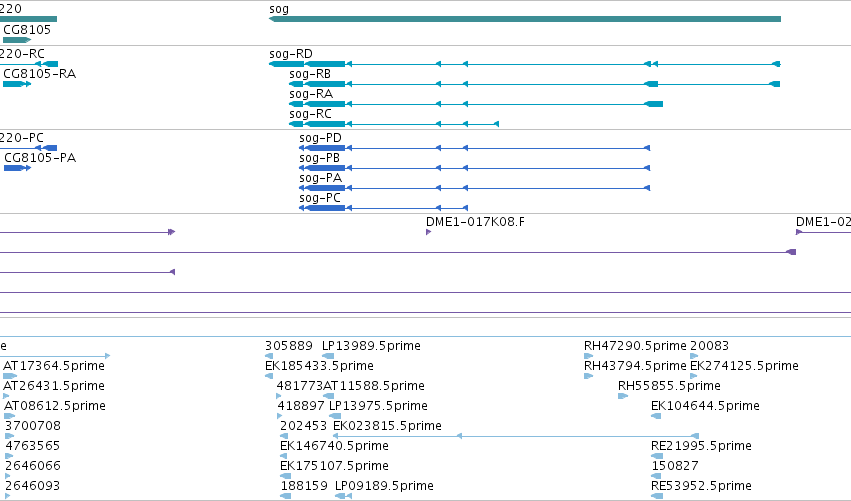
Task: Click the CG8105-PA protein label
Action: point(40,158)
